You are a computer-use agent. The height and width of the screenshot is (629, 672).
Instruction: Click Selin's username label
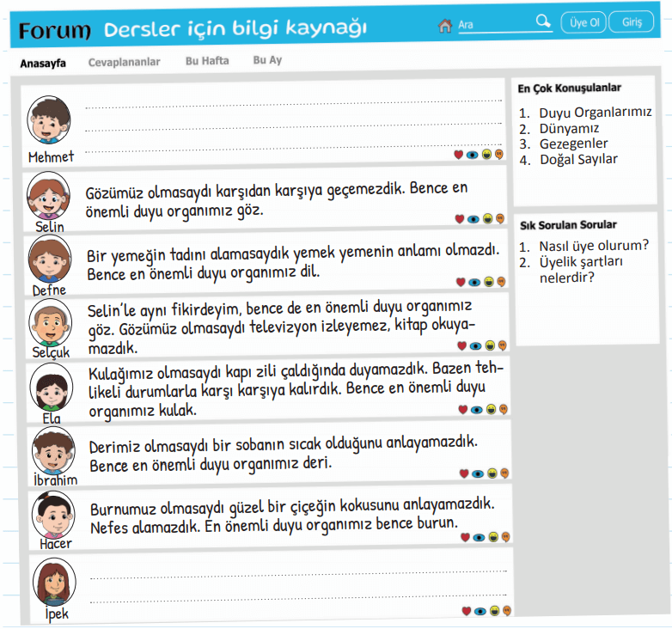pyautogui.click(x=50, y=227)
